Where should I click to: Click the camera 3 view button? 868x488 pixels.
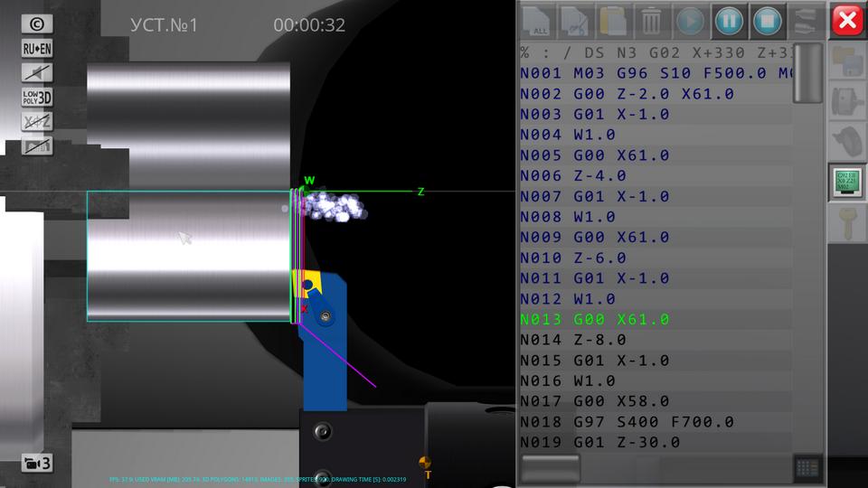click(x=37, y=464)
